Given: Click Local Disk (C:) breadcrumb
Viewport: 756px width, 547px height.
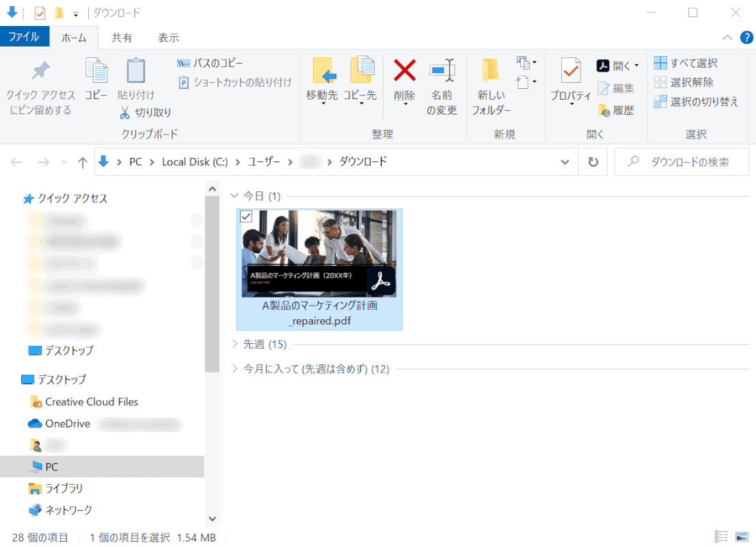Looking at the screenshot, I should (195, 161).
